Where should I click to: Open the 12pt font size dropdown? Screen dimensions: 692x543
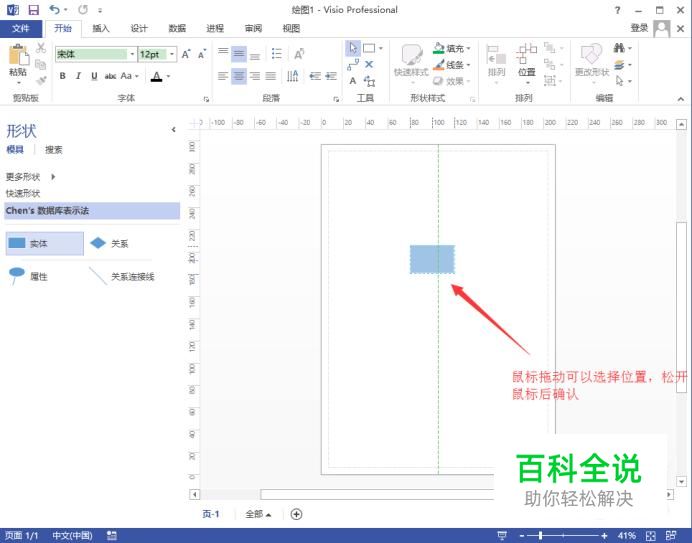(x=172, y=54)
